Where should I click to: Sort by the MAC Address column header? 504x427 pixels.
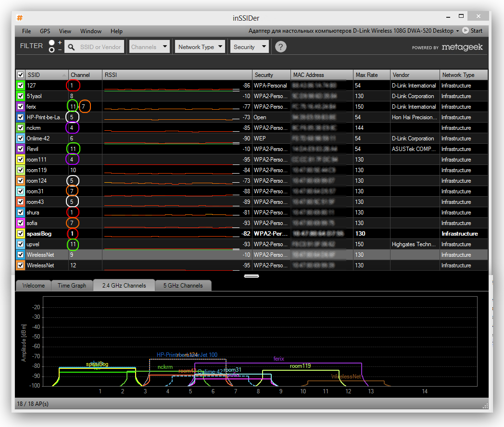322,75
